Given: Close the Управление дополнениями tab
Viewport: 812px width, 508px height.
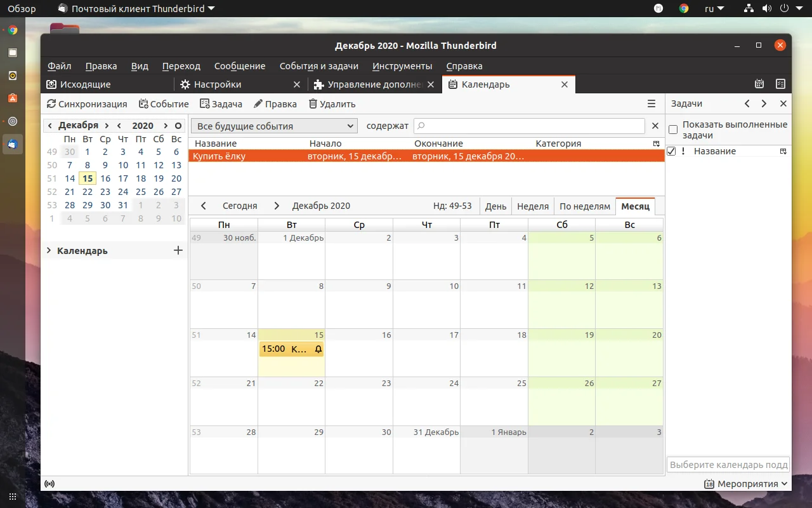Looking at the screenshot, I should 431,84.
